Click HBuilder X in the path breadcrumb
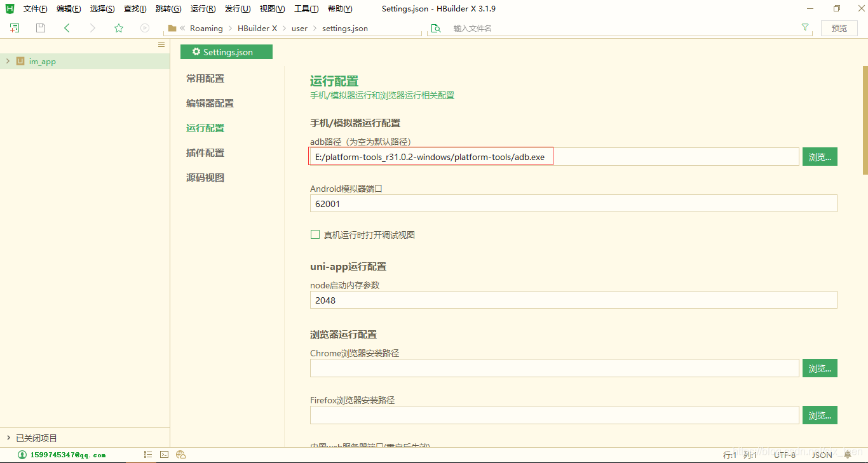Screen dimensions: 868x463 click(257, 28)
